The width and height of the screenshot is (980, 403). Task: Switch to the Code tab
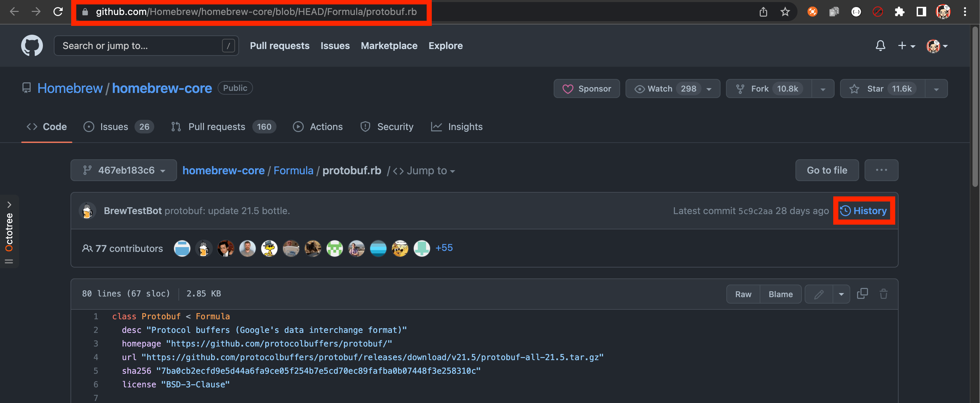46,127
